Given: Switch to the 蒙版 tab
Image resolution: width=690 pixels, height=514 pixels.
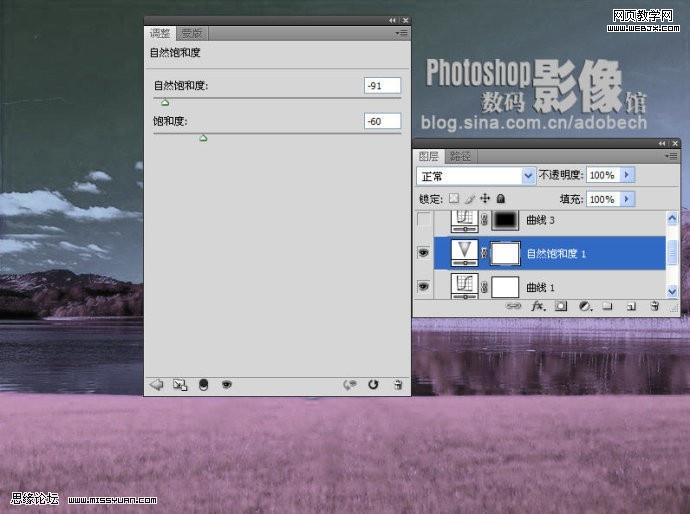Looking at the screenshot, I should tap(192, 33).
